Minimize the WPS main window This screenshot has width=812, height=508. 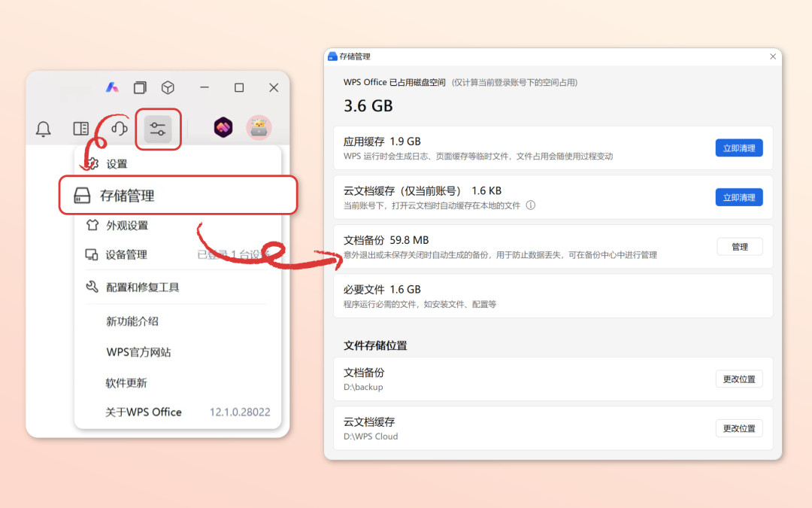click(205, 87)
